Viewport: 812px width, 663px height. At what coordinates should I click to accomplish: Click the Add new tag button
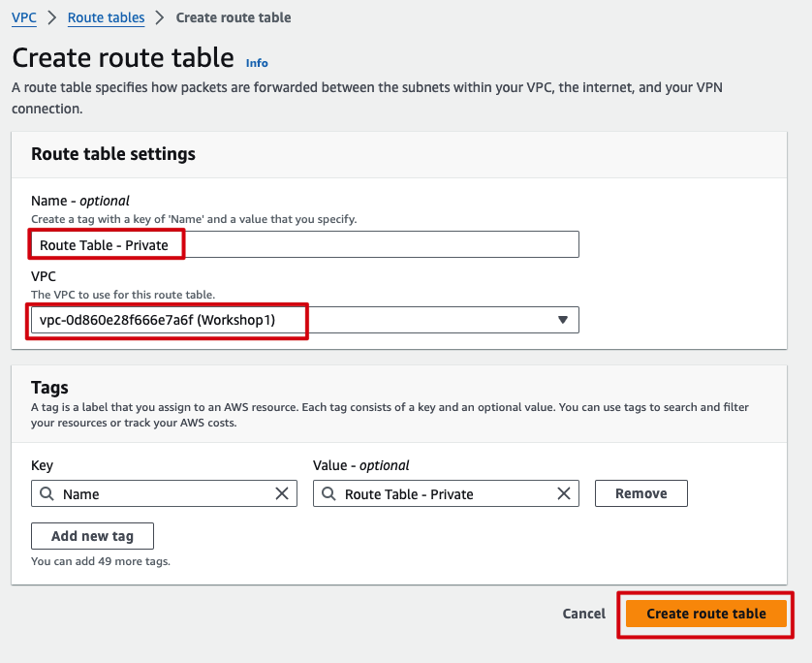click(92, 536)
